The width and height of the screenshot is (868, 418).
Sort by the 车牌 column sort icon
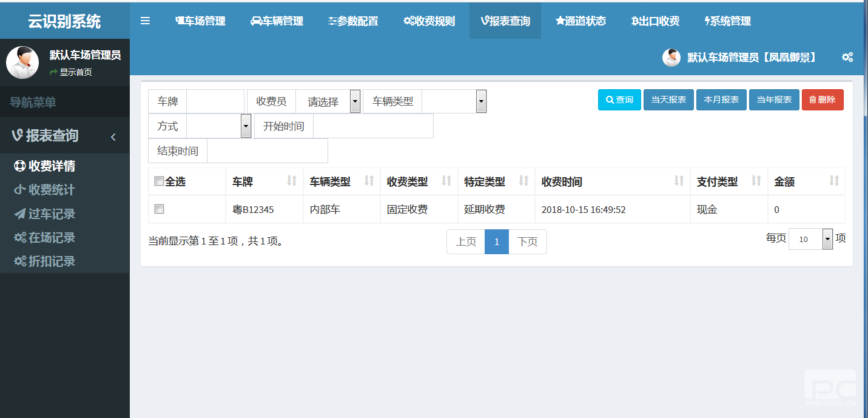coord(292,180)
